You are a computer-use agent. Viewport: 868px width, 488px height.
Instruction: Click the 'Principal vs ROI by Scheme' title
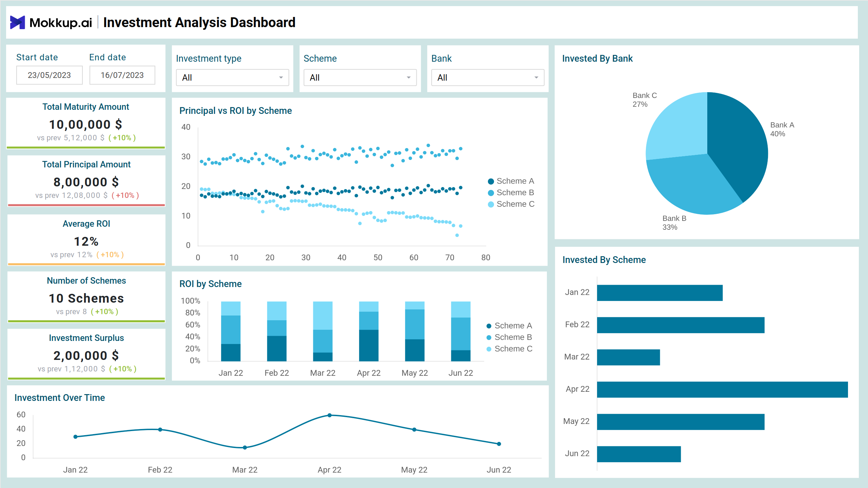point(236,111)
